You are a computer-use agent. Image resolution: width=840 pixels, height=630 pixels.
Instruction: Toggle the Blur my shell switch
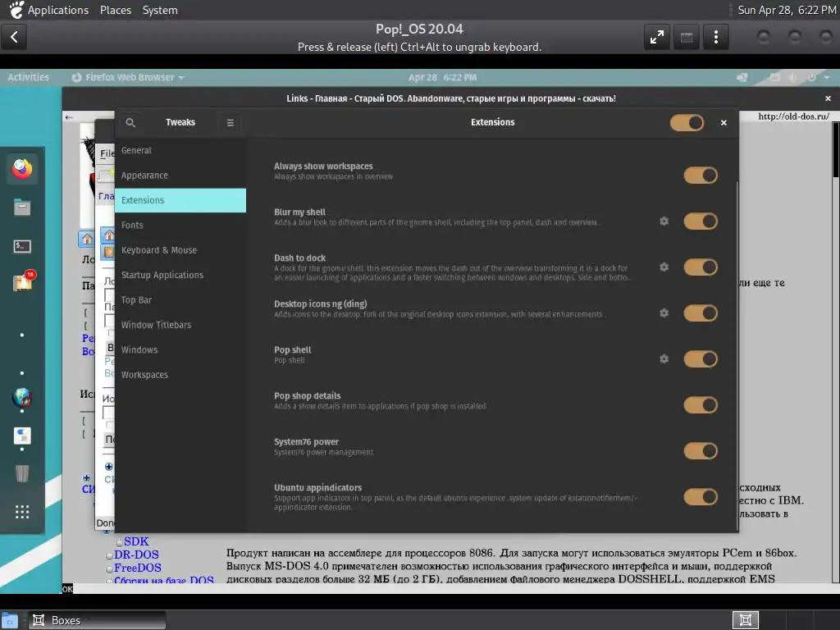click(x=701, y=221)
